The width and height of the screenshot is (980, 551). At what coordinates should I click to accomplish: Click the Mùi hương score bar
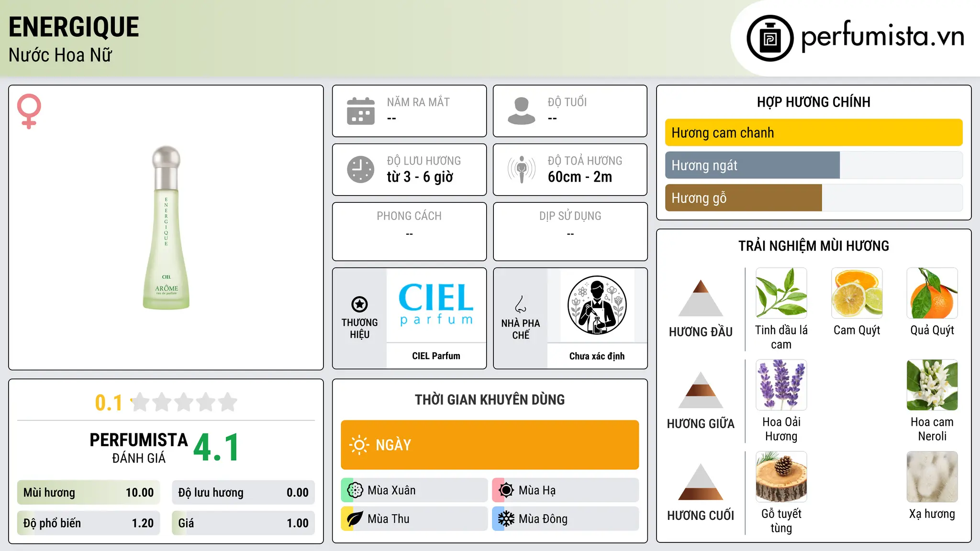point(89,493)
